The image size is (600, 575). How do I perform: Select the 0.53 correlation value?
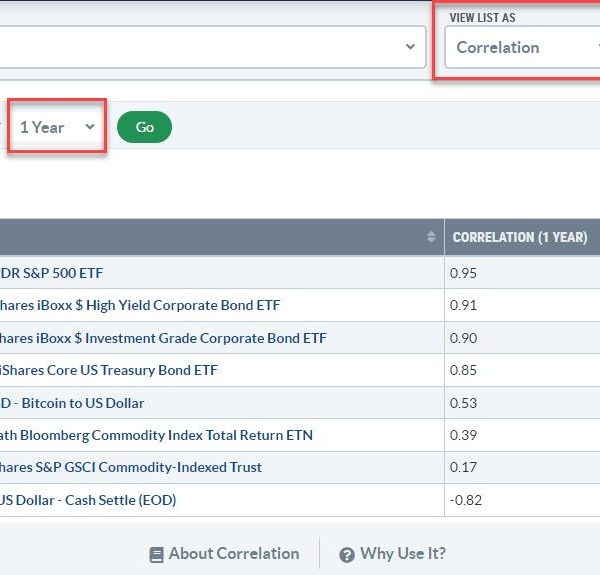point(463,403)
